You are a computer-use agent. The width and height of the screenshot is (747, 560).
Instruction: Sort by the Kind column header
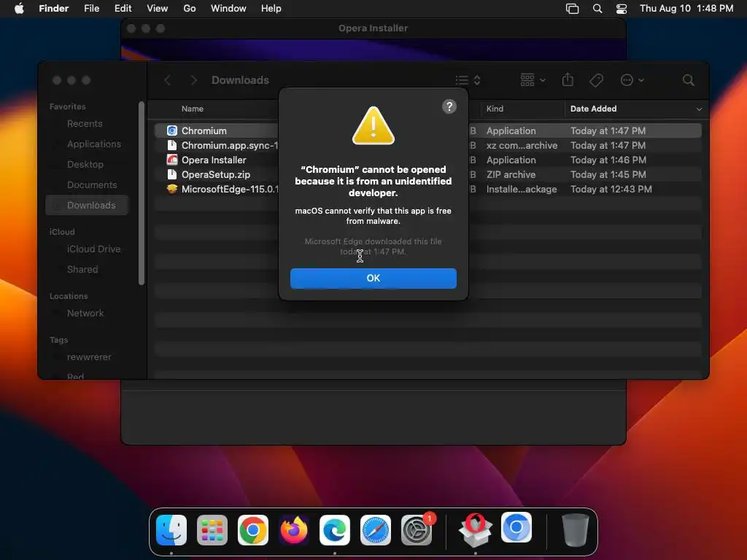tap(495, 109)
